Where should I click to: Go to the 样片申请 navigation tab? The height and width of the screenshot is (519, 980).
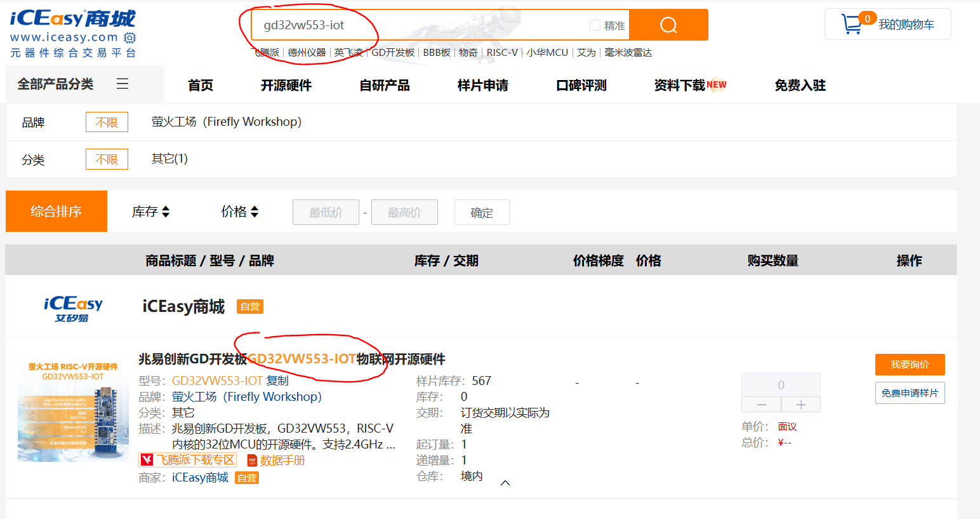coord(482,85)
